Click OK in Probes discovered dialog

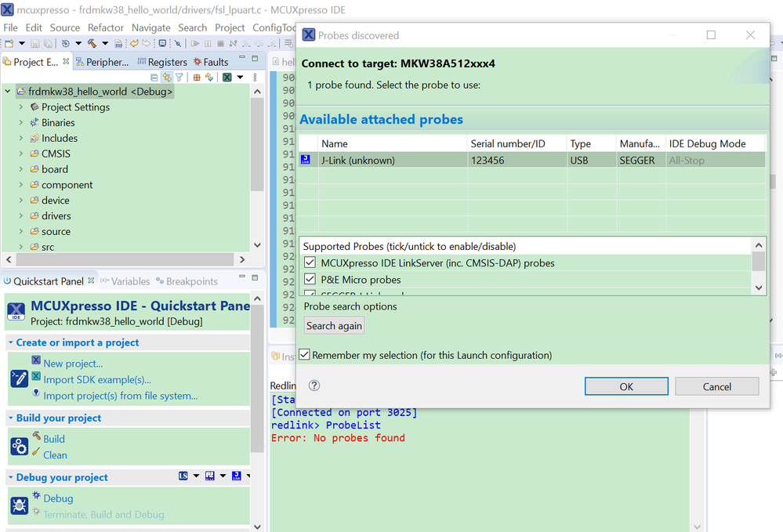click(626, 386)
